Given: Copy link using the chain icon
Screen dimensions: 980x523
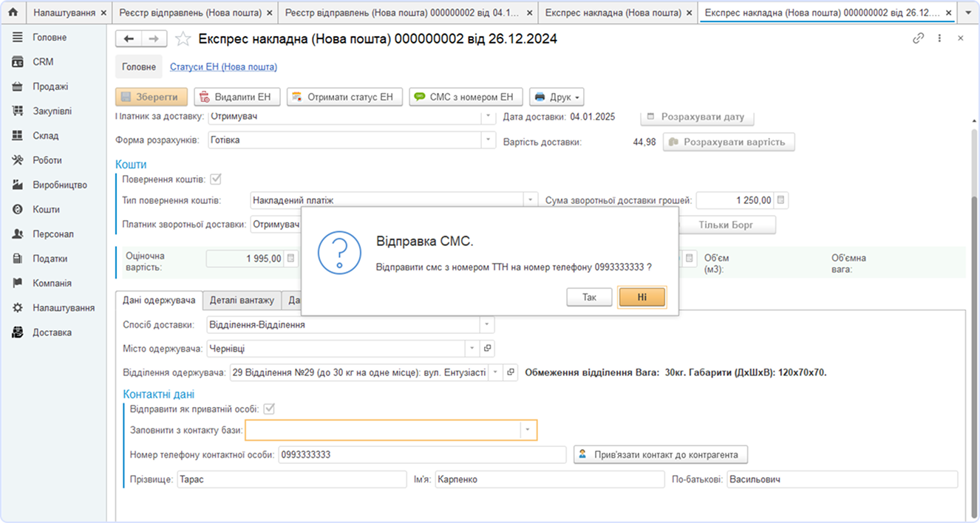Looking at the screenshot, I should click(919, 38).
